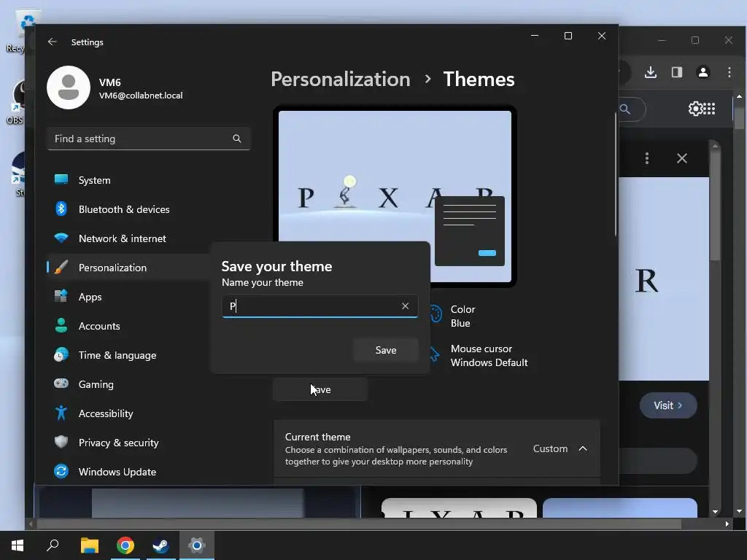Click the Chrome vertical scrollbar
Image resolution: width=747 pixels, height=560 pixels.
(740, 117)
